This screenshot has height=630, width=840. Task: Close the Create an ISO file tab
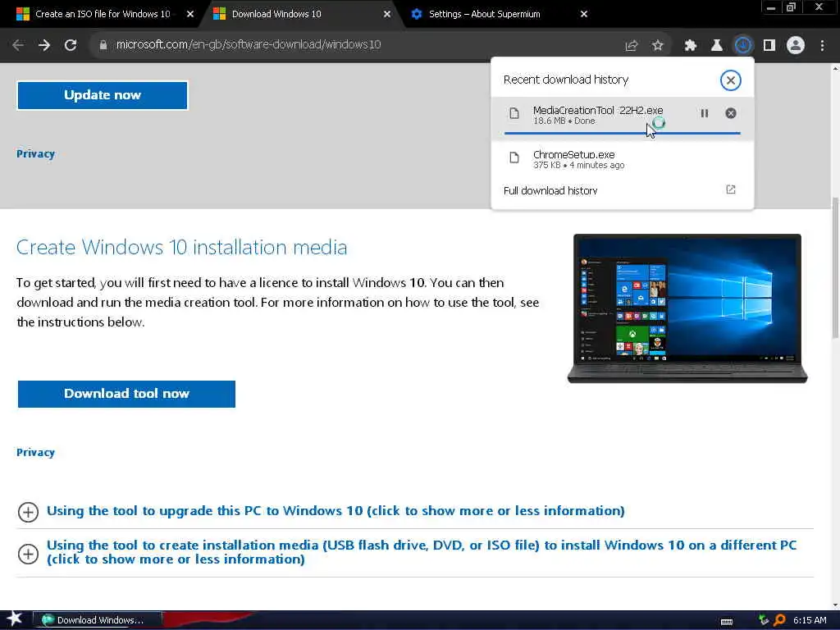(x=190, y=15)
